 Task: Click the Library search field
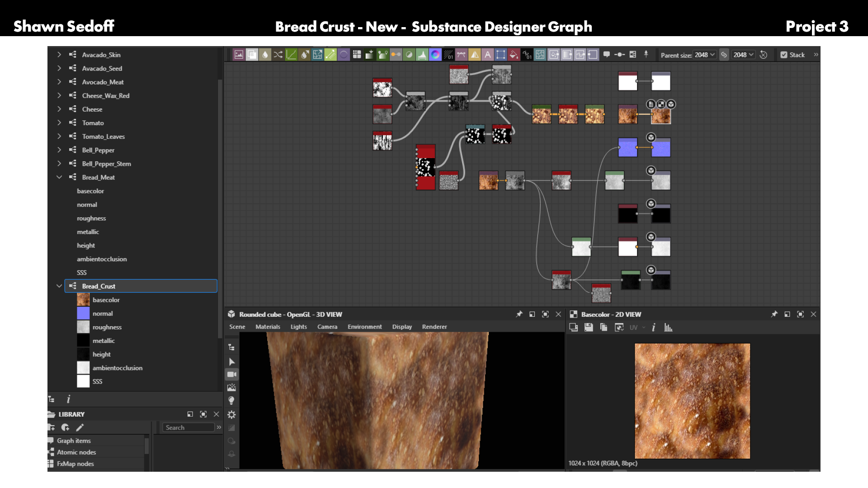tap(188, 427)
